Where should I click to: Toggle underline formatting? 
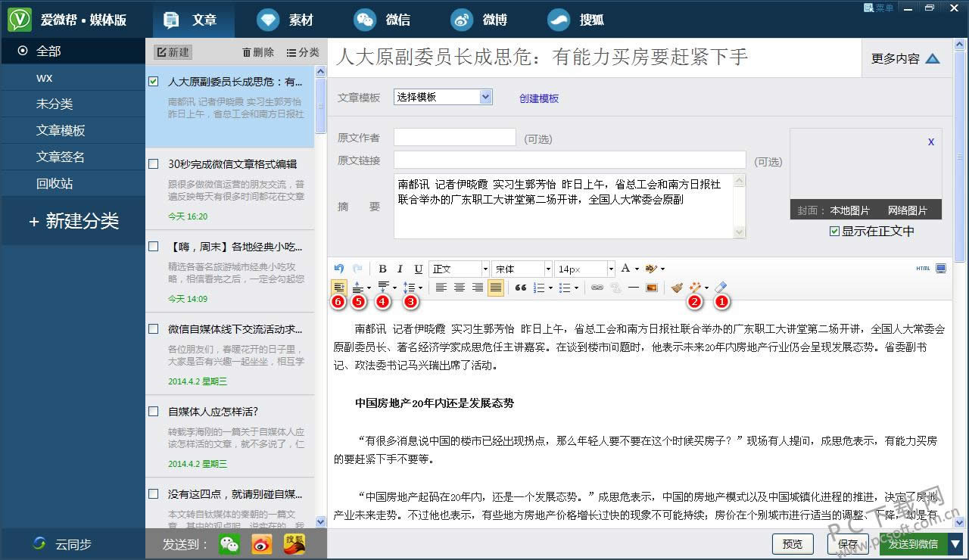[x=418, y=269]
